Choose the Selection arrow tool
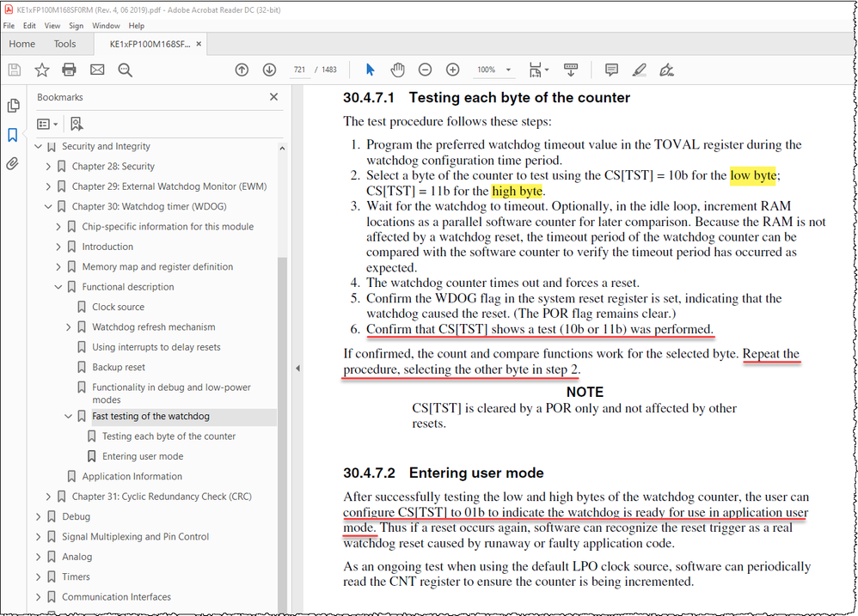The image size is (858, 616). tap(371, 70)
